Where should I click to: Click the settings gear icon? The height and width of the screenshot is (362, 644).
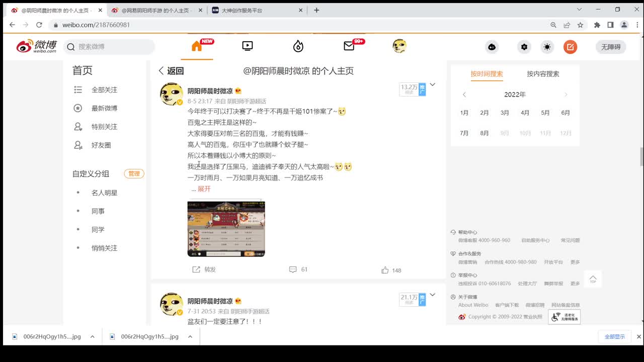pos(524,46)
